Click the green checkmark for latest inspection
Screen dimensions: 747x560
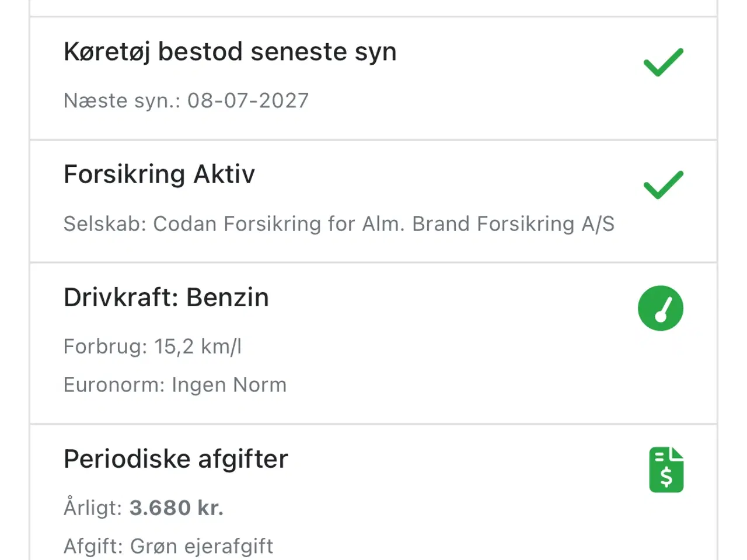(x=663, y=62)
